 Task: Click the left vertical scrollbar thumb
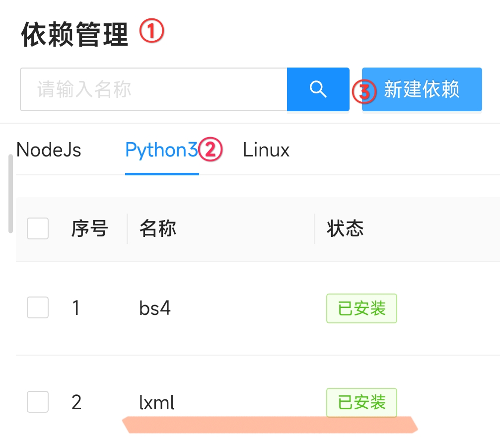pos(10,194)
